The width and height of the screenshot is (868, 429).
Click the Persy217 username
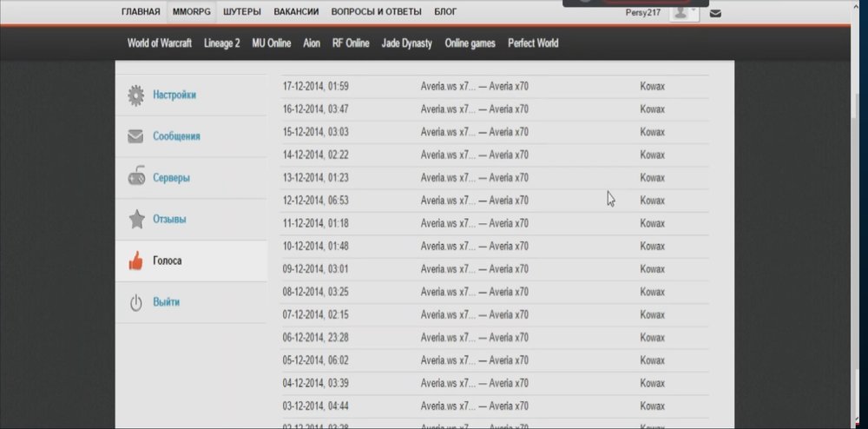[643, 12]
